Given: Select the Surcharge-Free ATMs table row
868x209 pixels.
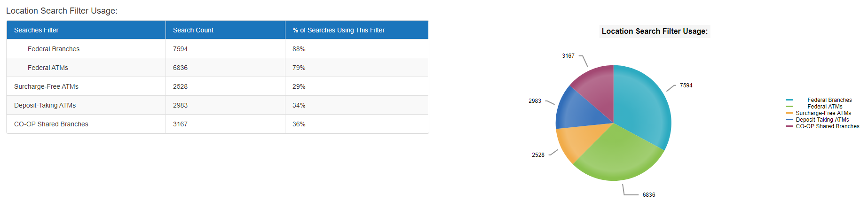Looking at the screenshot, I should click(x=218, y=86).
